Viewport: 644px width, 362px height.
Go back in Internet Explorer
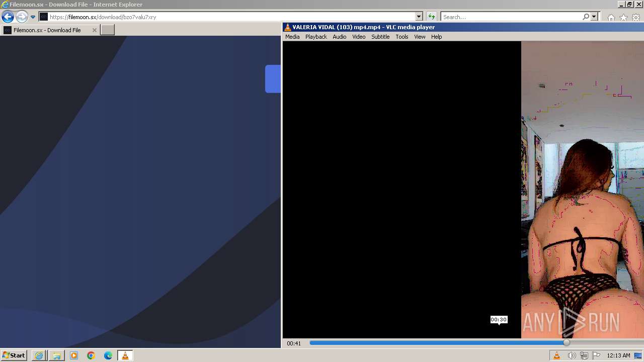8,17
